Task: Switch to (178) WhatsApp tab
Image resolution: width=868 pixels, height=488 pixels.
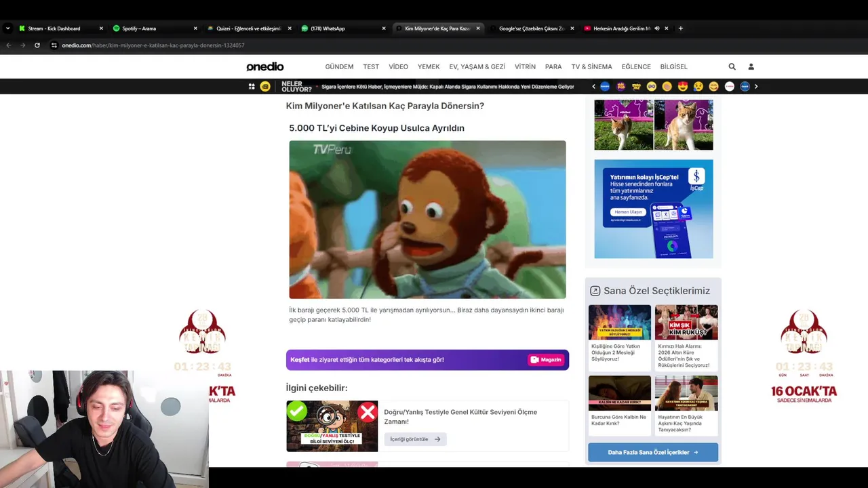Action: 342,28
